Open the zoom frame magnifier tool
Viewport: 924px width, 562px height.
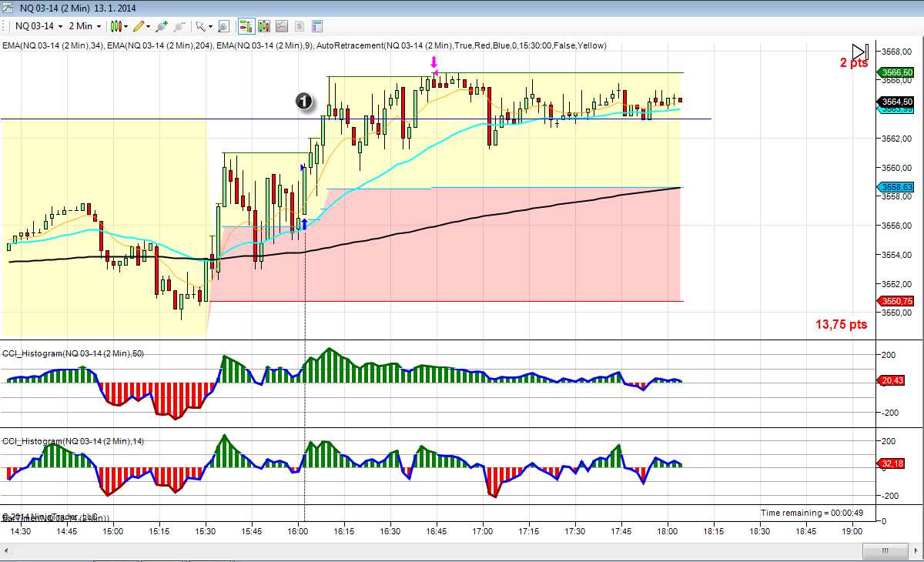(x=223, y=26)
